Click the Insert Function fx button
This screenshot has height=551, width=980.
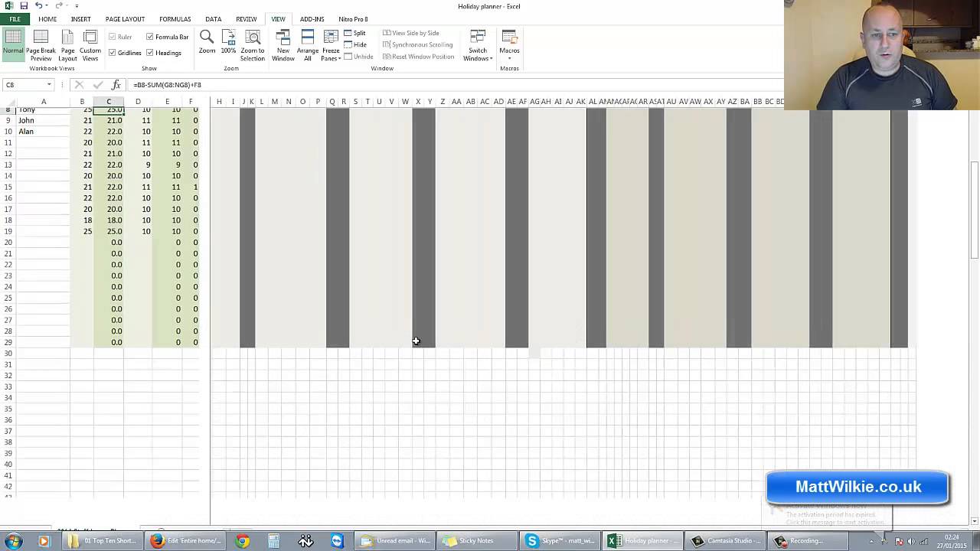(116, 85)
